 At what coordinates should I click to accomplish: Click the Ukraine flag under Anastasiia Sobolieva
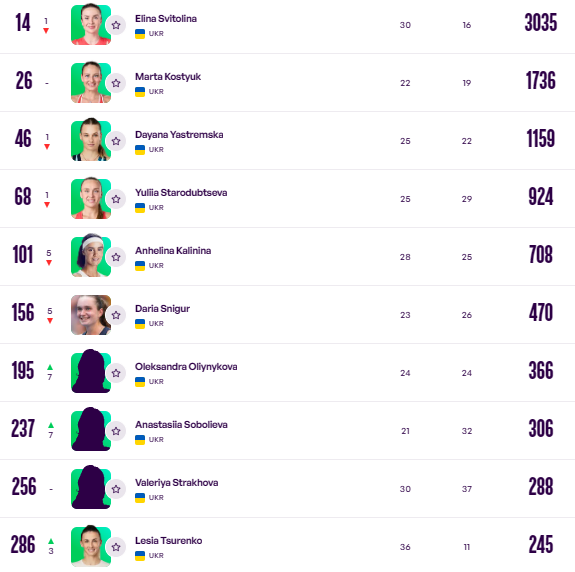[140, 440]
